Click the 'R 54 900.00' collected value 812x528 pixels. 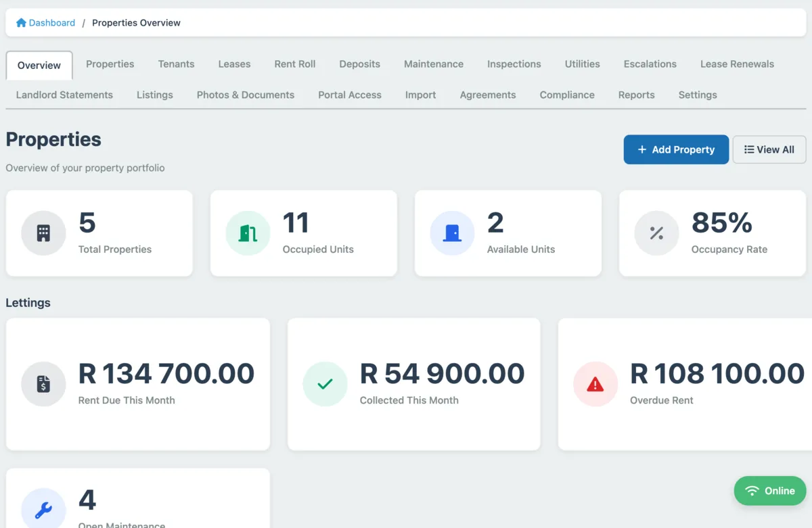pos(442,373)
